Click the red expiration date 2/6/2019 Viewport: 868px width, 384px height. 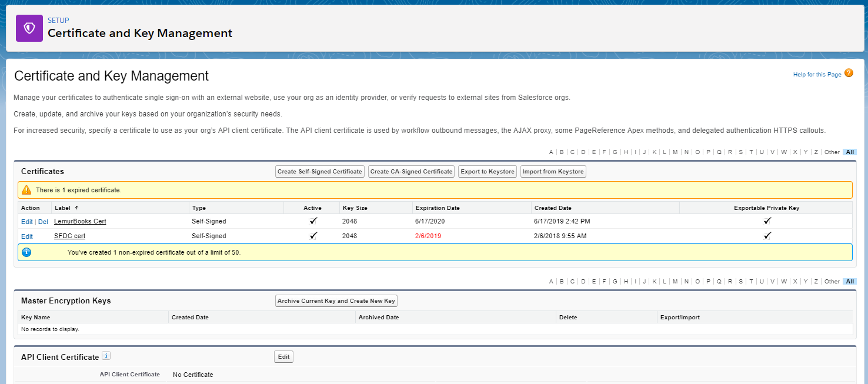pos(428,236)
